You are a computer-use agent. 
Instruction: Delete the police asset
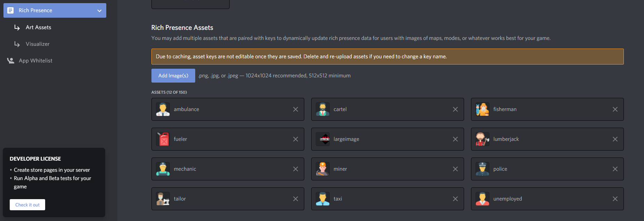point(615,169)
